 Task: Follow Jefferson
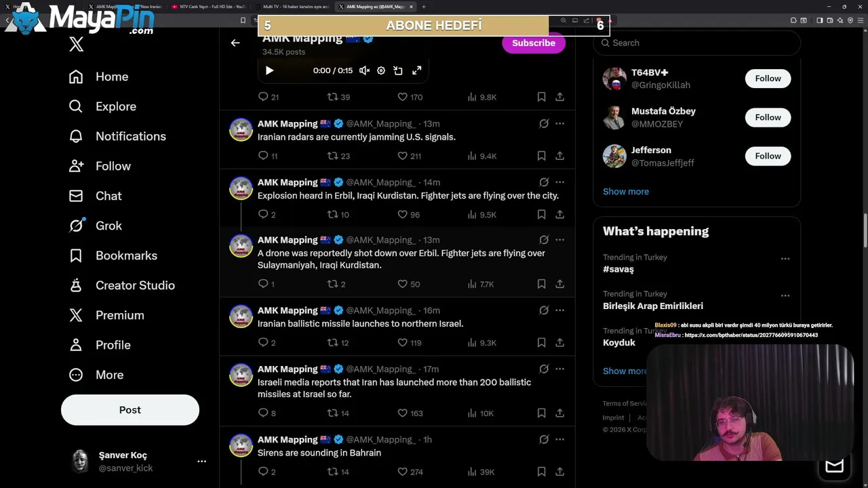click(768, 156)
